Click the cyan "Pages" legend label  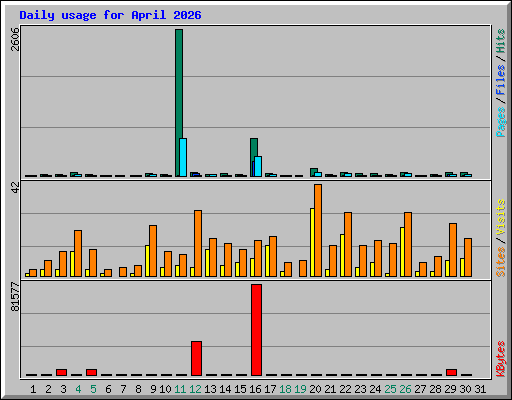pos(501,122)
